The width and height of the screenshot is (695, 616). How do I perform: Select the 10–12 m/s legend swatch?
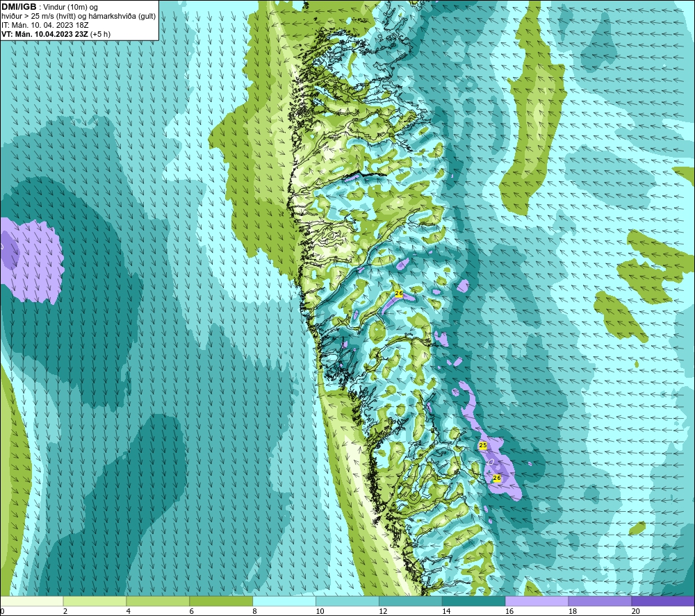[347, 601]
